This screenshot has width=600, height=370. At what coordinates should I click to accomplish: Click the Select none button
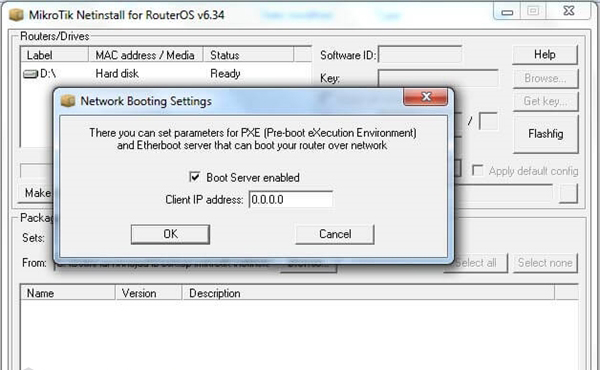(x=545, y=263)
